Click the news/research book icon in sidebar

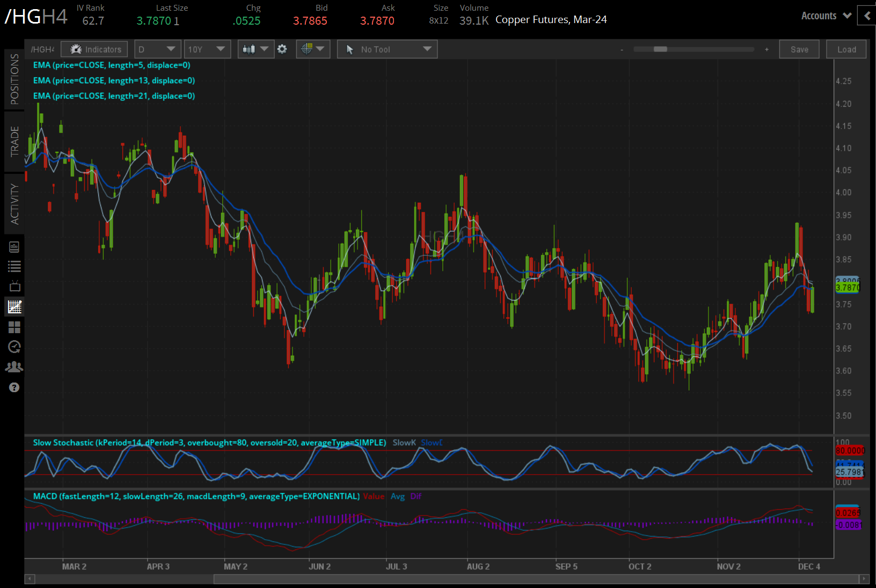[14, 247]
